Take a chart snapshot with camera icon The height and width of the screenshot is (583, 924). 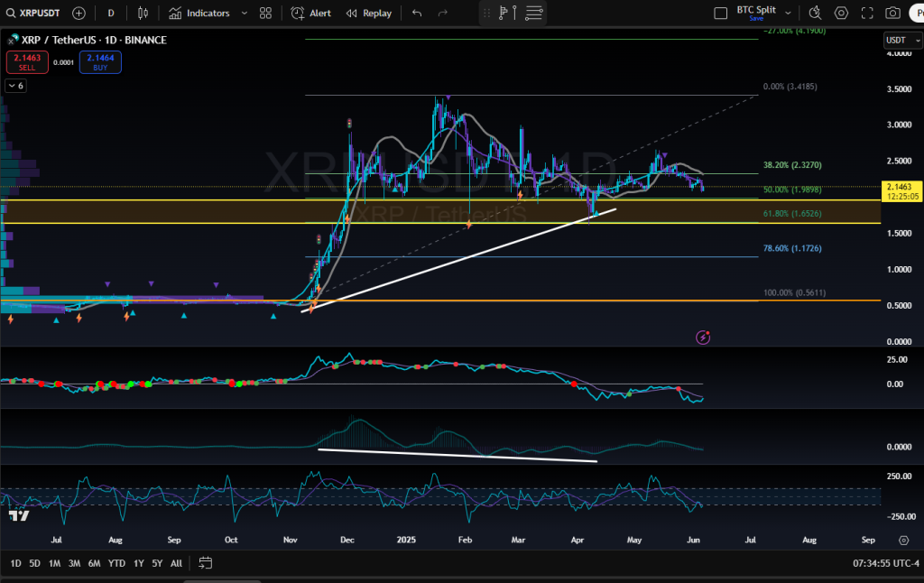coord(892,13)
